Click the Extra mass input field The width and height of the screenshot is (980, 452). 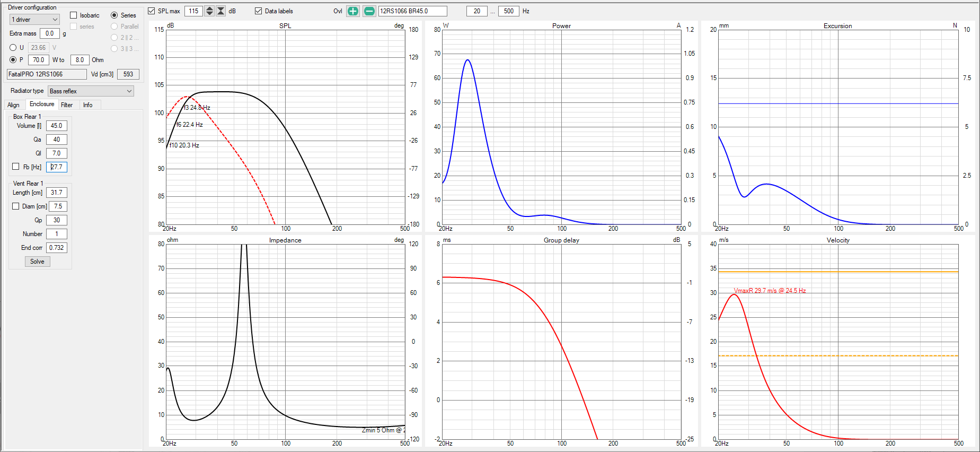point(50,33)
